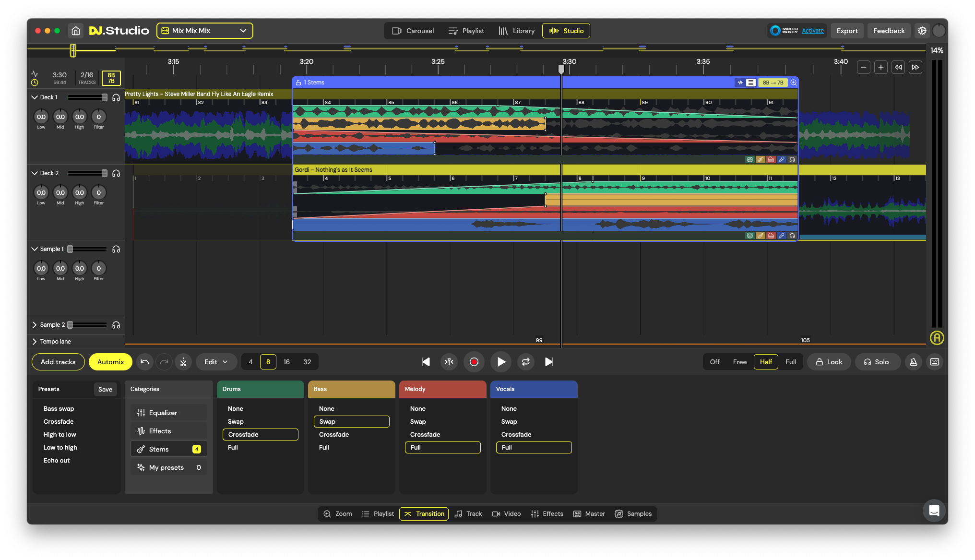
Task: Switch to the Playlist view in top bar
Action: [466, 31]
